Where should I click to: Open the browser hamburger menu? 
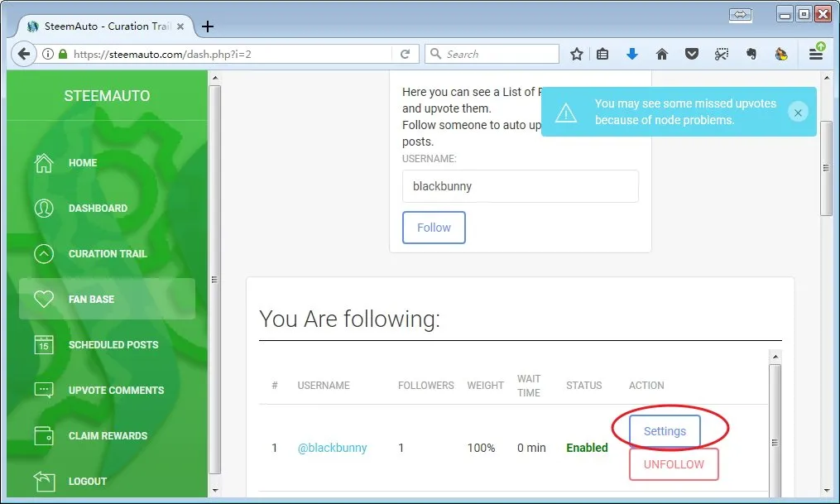click(816, 53)
